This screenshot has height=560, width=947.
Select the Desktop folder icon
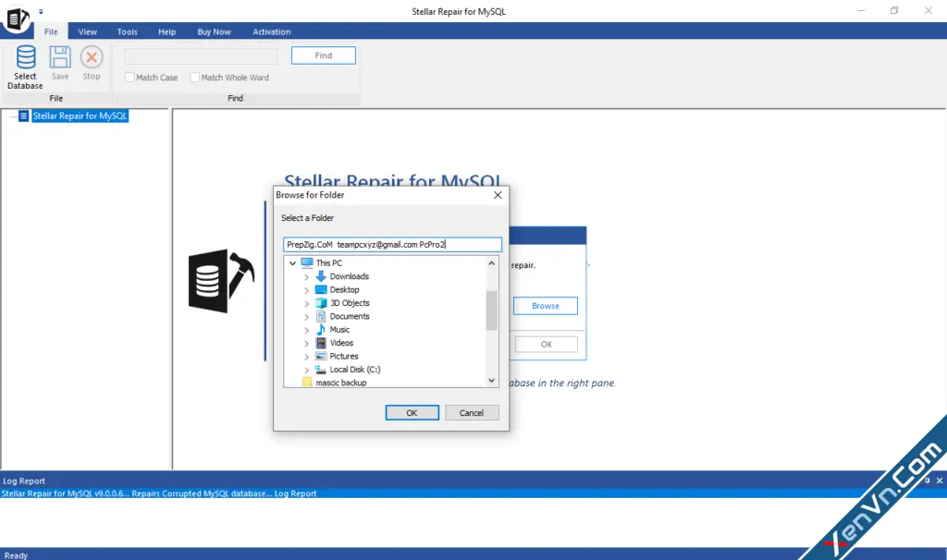point(321,289)
